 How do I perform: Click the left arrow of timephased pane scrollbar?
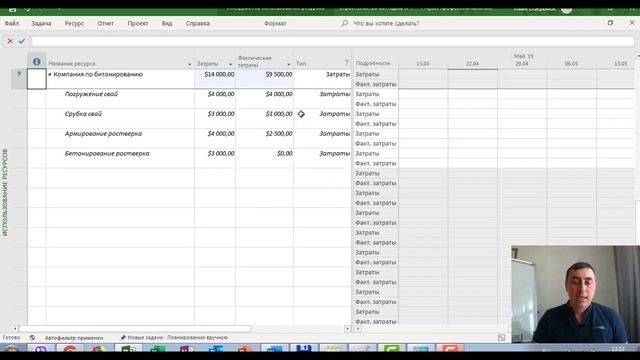(x=358, y=329)
